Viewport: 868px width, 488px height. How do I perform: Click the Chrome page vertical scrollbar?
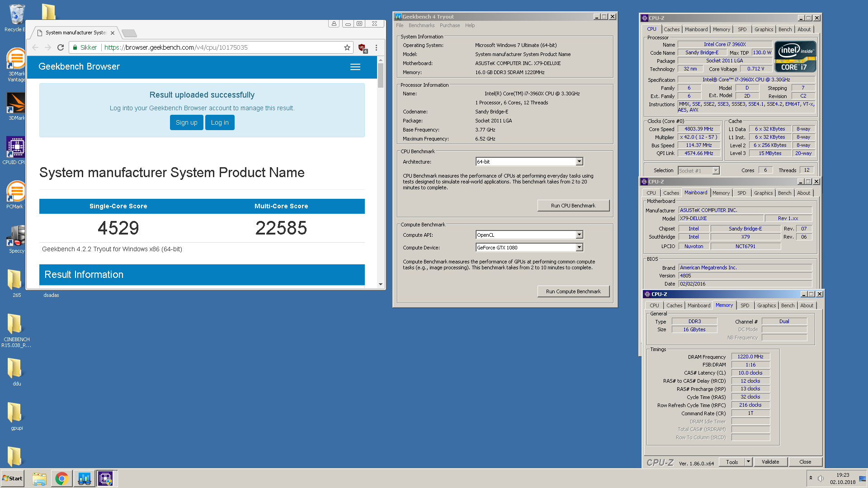pos(381,75)
